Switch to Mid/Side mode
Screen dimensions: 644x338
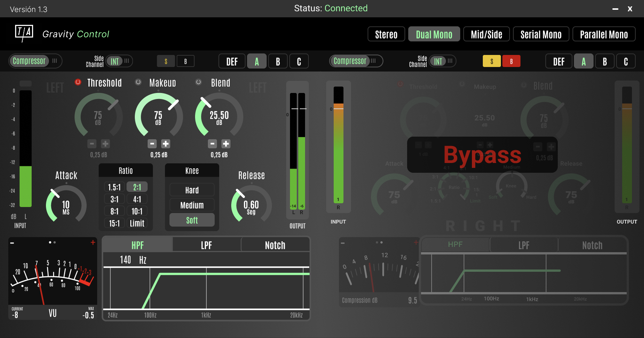click(487, 34)
